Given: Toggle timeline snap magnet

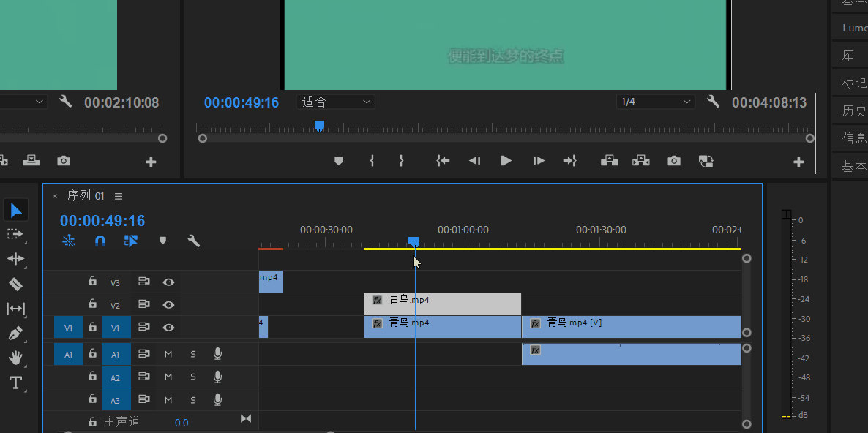Looking at the screenshot, I should click(100, 241).
